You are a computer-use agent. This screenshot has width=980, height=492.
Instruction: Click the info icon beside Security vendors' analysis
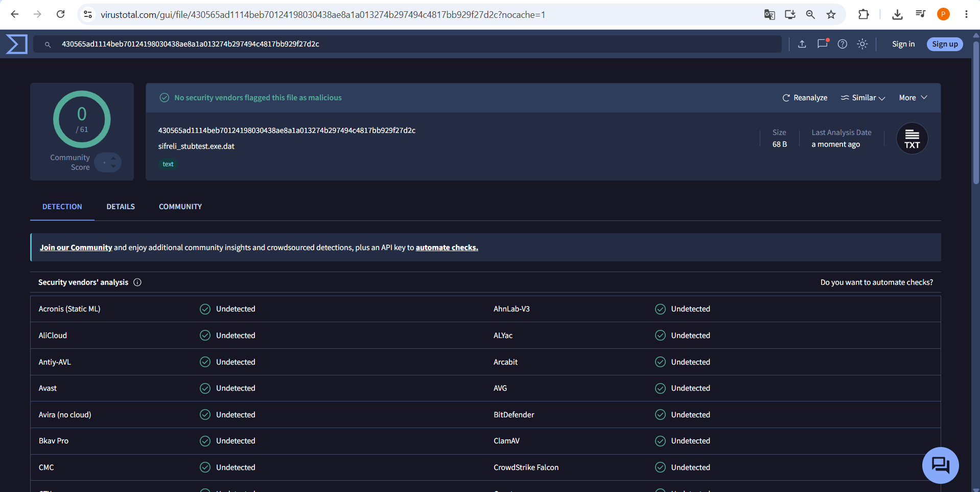pyautogui.click(x=137, y=282)
